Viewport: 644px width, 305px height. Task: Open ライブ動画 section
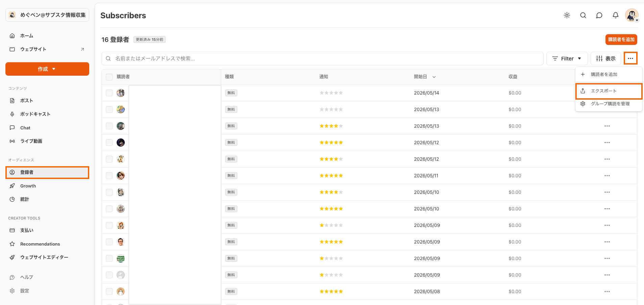click(47, 141)
